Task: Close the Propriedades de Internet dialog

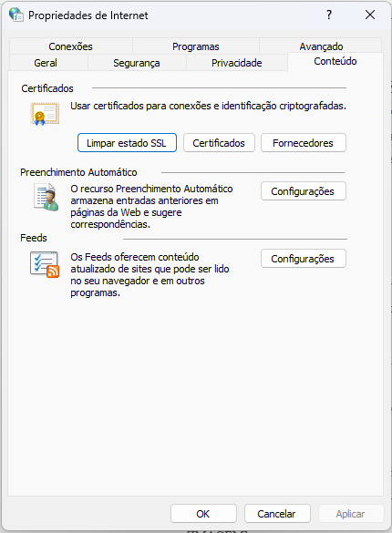Action: 370,15
